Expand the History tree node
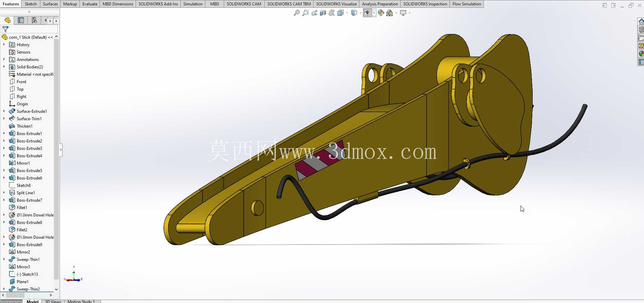 coord(4,44)
